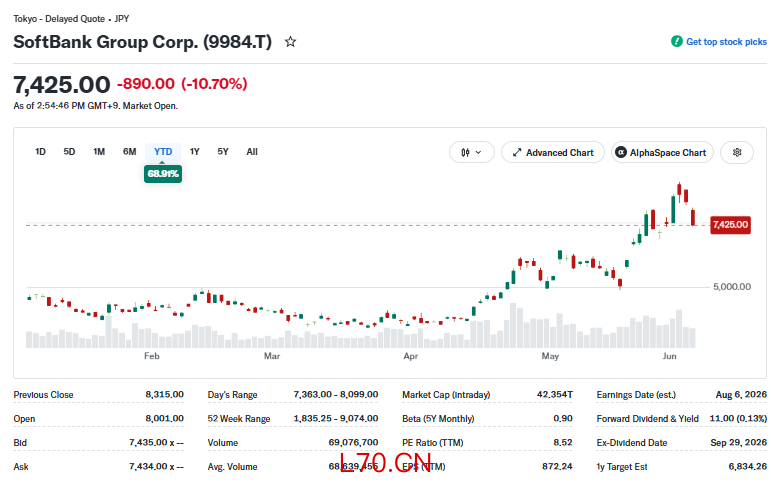Add SoftBank to watchlist via star icon

tap(290, 42)
